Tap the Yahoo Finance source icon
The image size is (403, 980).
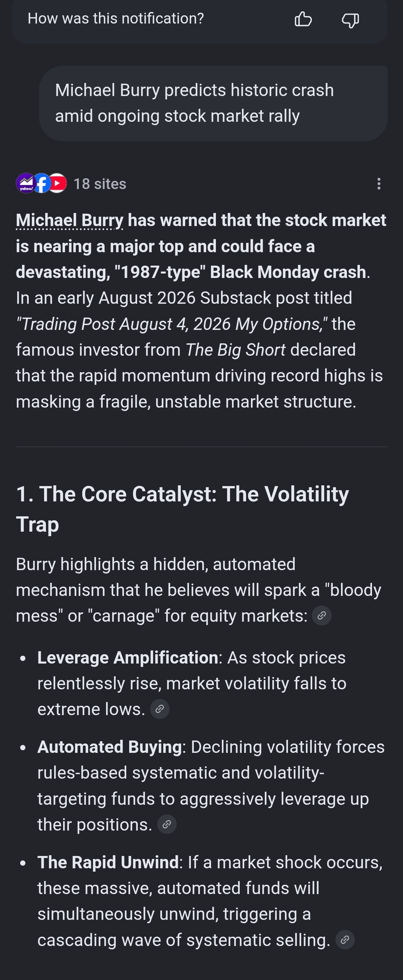click(26, 183)
